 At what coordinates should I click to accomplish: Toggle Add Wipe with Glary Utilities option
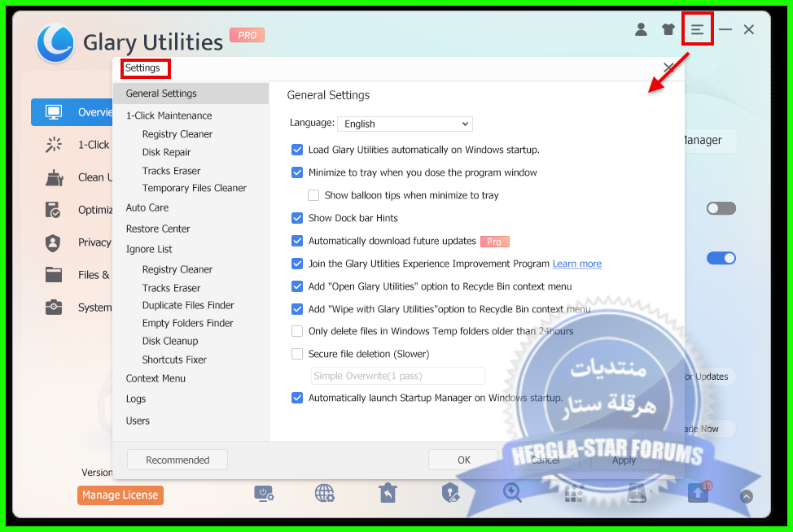[x=297, y=309]
